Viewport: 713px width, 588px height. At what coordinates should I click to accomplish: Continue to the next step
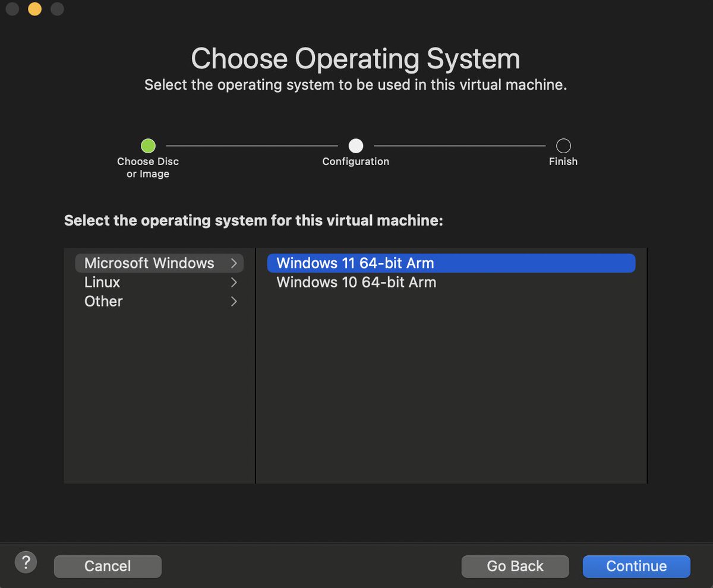pyautogui.click(x=636, y=566)
